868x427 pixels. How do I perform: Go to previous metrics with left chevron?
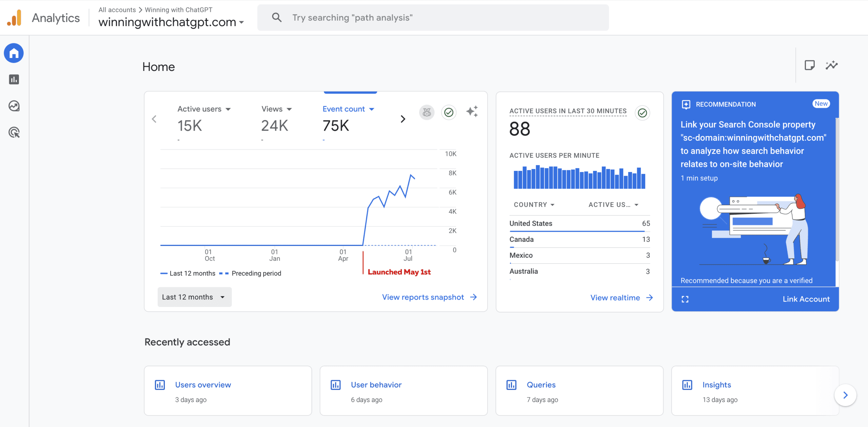154,119
